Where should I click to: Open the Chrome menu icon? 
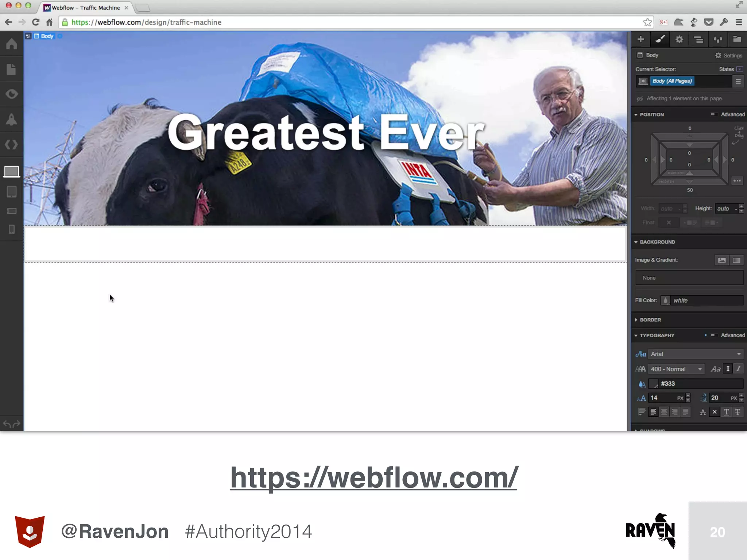pyautogui.click(x=739, y=22)
